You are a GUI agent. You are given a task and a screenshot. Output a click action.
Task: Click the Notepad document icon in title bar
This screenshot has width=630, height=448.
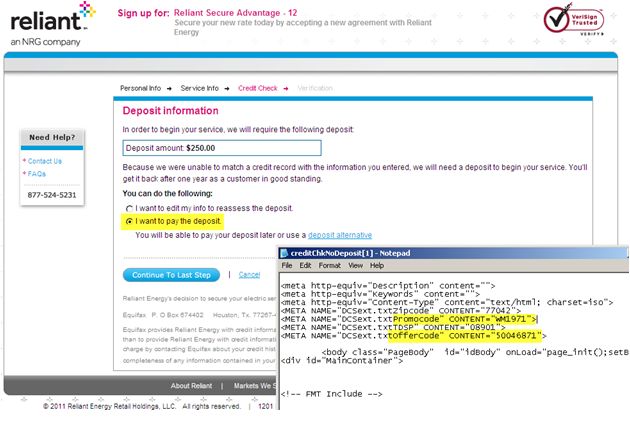(284, 253)
